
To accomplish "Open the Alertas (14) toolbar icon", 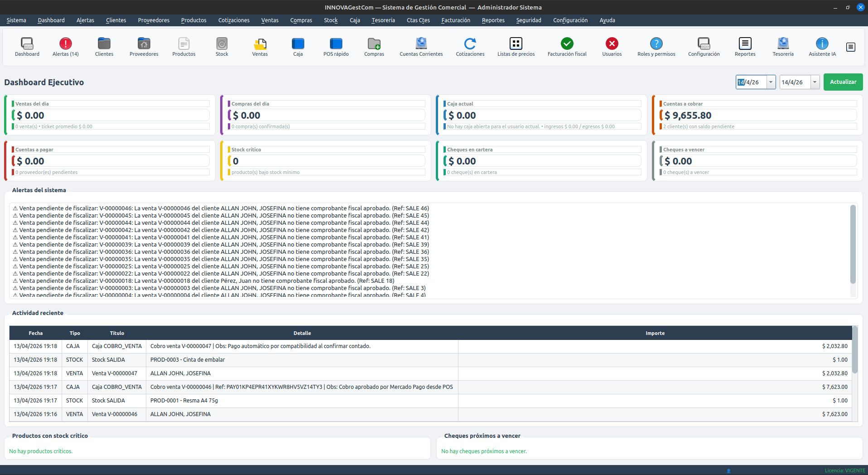I will tap(65, 47).
